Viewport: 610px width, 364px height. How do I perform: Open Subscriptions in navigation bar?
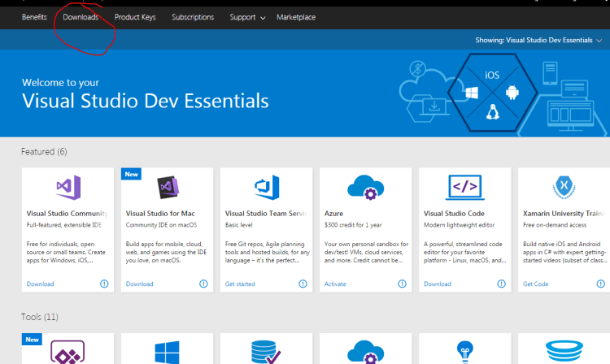(193, 17)
